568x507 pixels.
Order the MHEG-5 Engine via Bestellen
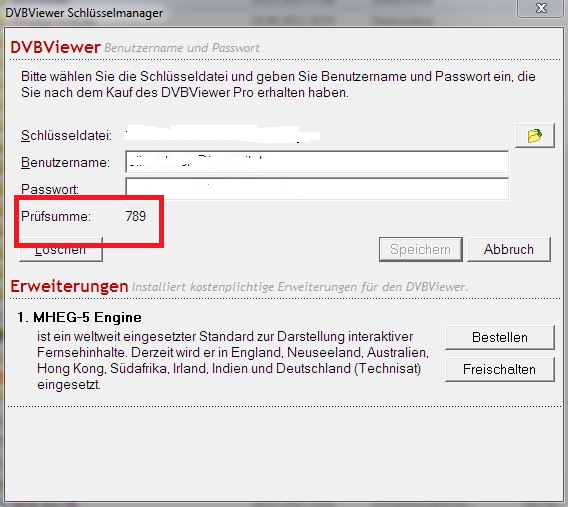[500, 337]
